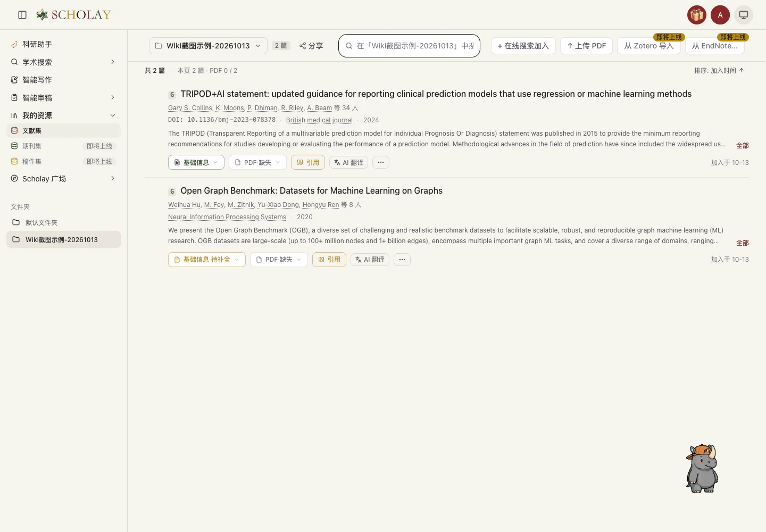Open PDF·缺失 dropdown for TRIPOD+AI paper
The image size is (766, 532).
click(x=257, y=162)
